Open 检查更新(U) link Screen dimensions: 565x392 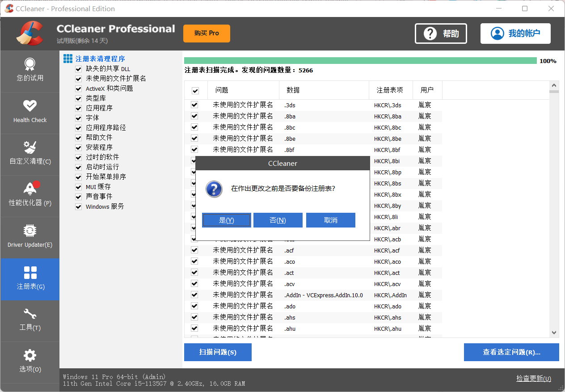(534, 378)
